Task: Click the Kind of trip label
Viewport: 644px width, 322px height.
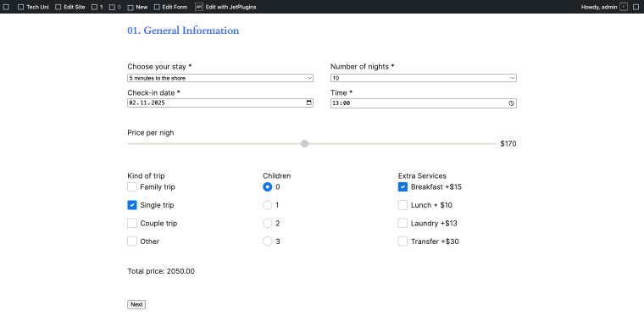Action: 146,175
